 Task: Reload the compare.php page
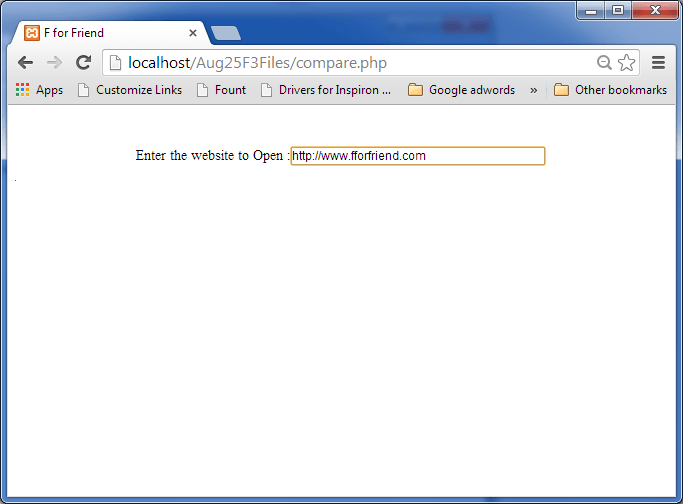(83, 63)
